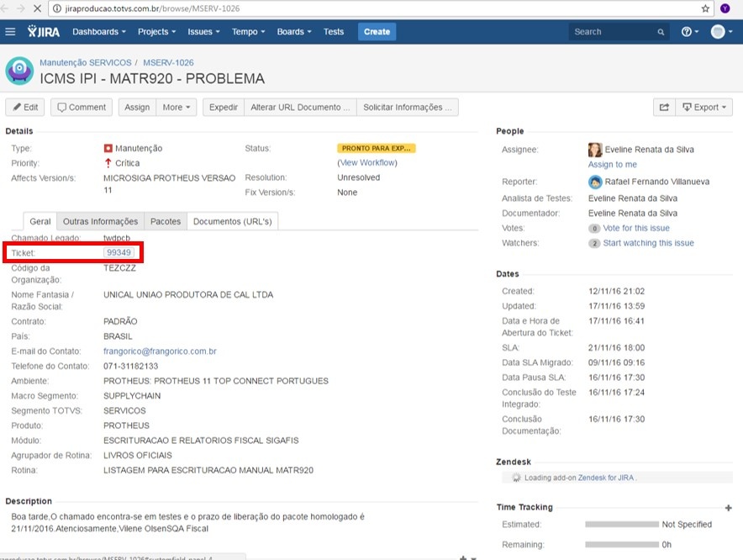Click the Expedir workflow button
The image size is (743, 560).
point(224,107)
